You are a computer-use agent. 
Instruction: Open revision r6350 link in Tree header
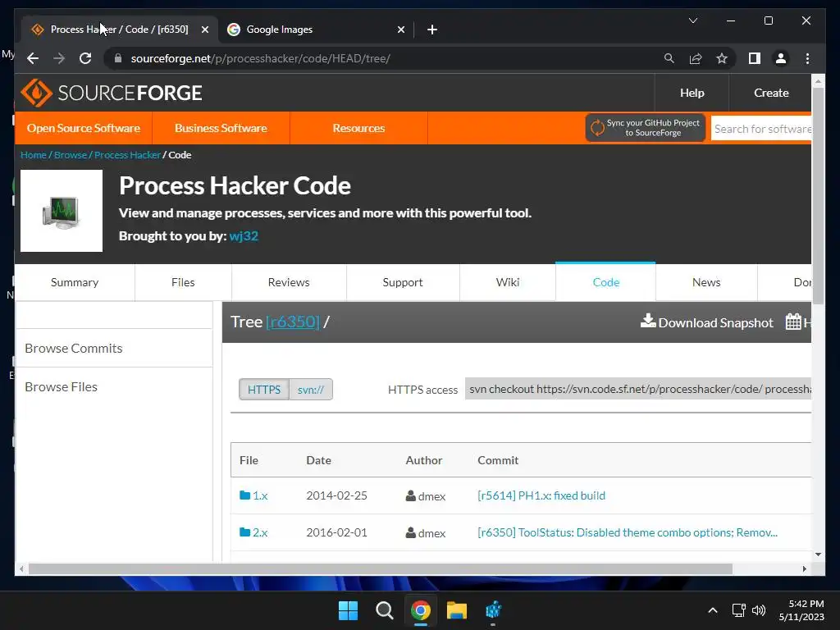[x=293, y=322]
